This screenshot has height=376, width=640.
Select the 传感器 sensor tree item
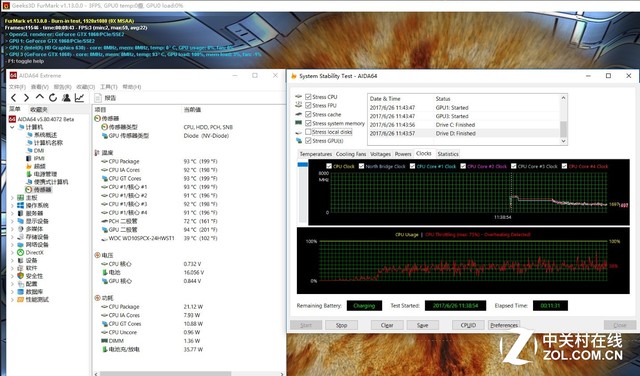(42, 190)
